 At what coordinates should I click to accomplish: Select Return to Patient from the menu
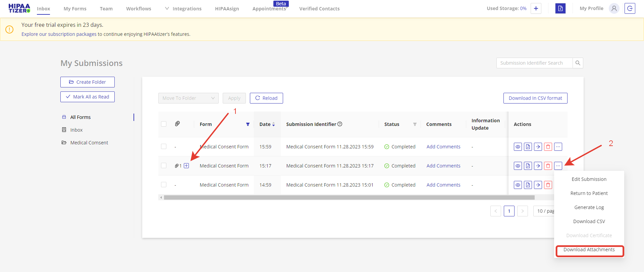click(x=589, y=193)
